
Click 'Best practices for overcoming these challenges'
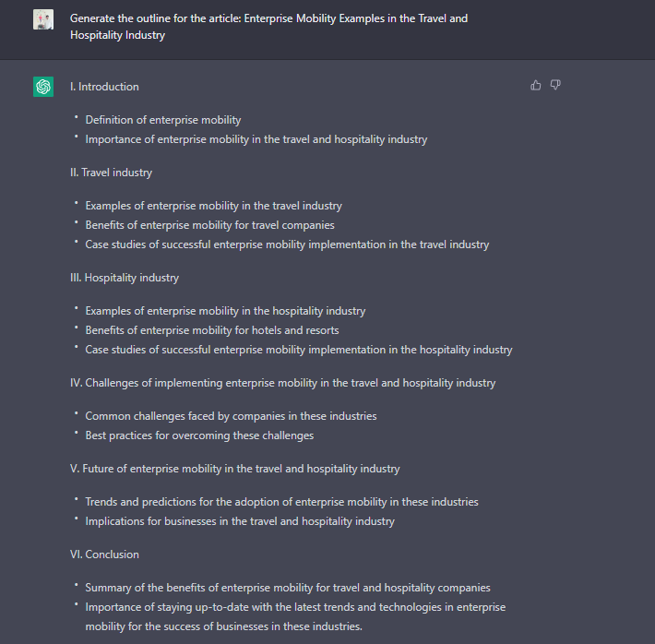coord(199,435)
